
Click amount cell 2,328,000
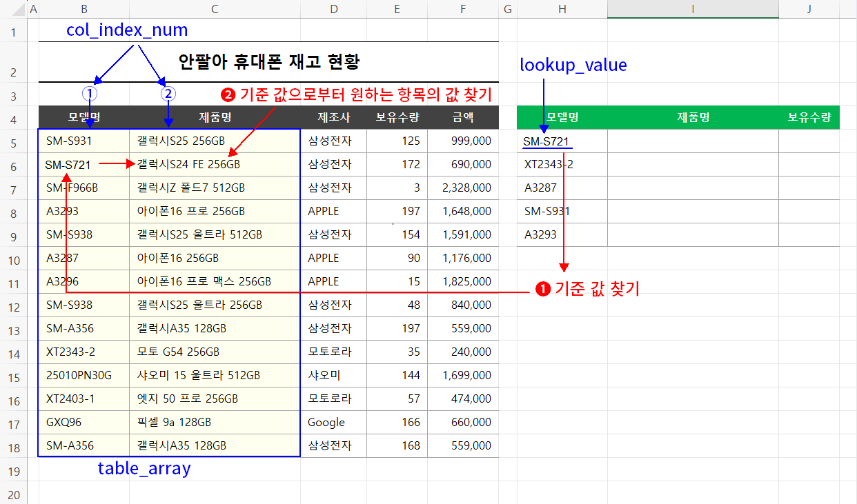coord(463,188)
